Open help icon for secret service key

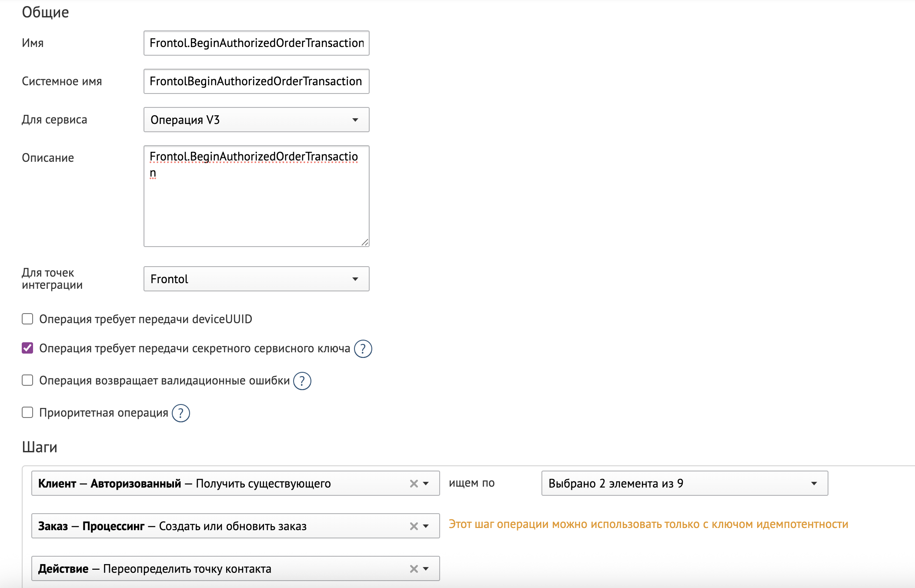(363, 349)
